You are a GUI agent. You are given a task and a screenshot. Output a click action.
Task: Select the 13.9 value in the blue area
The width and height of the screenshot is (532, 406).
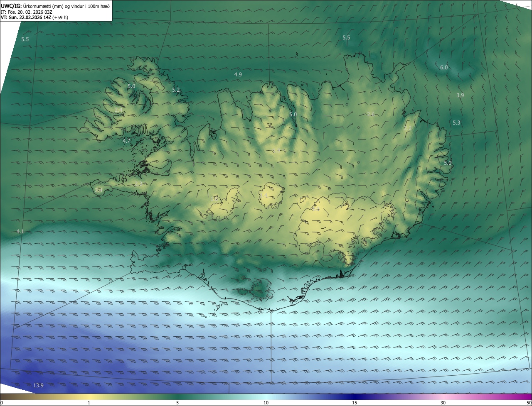coord(38,386)
